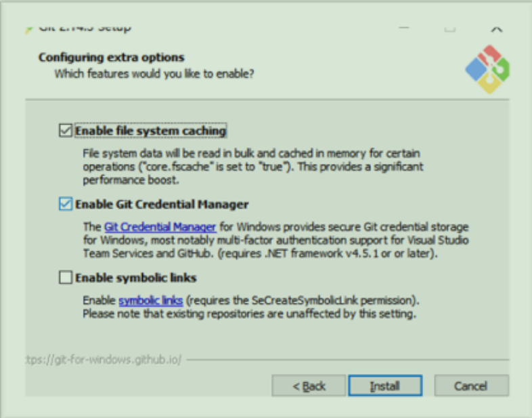Minimize the Git Setup window
Screen dimensions: 532x418
404,28
